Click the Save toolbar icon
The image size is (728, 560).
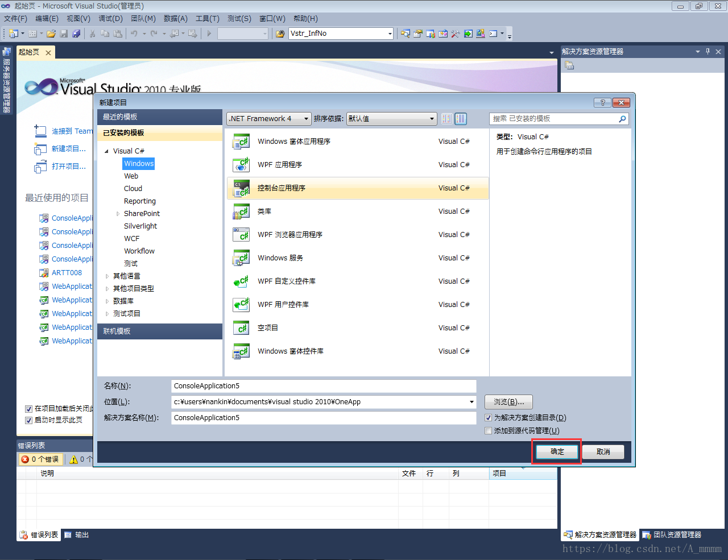64,34
